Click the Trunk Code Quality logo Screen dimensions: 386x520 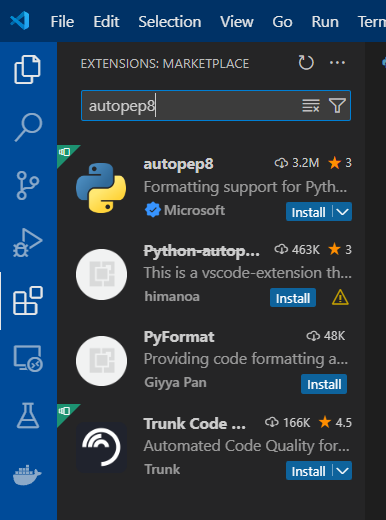(x=101, y=448)
